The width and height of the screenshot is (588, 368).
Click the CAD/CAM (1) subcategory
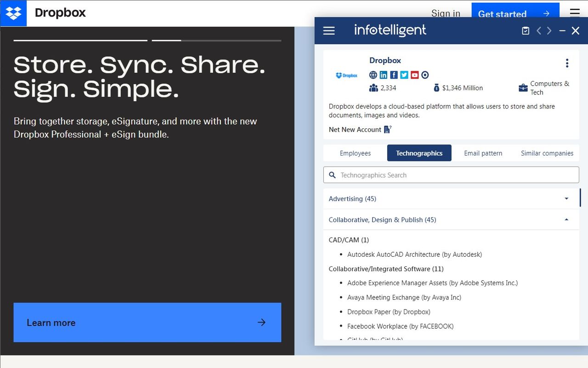(x=349, y=240)
